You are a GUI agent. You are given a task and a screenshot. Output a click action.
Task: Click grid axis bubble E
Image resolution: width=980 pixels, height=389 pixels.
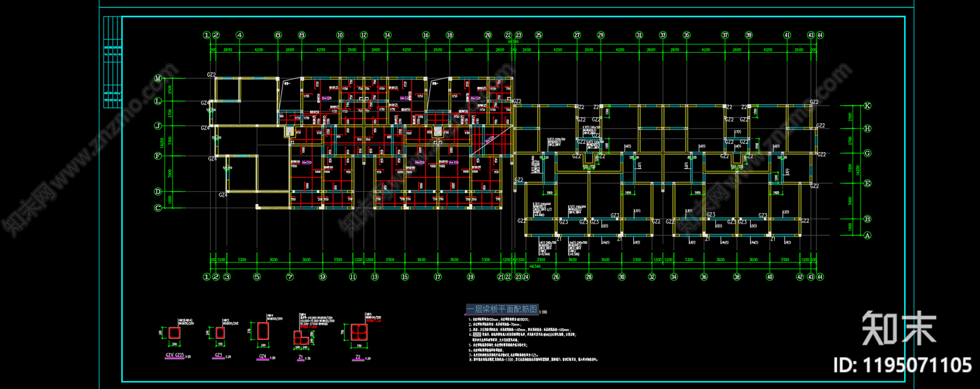tap(867, 183)
